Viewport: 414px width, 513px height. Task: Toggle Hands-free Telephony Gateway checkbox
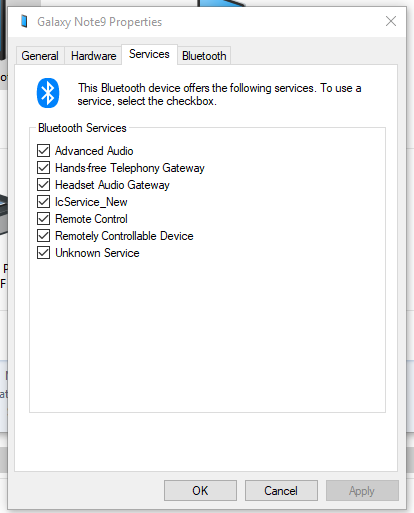[x=43, y=168]
